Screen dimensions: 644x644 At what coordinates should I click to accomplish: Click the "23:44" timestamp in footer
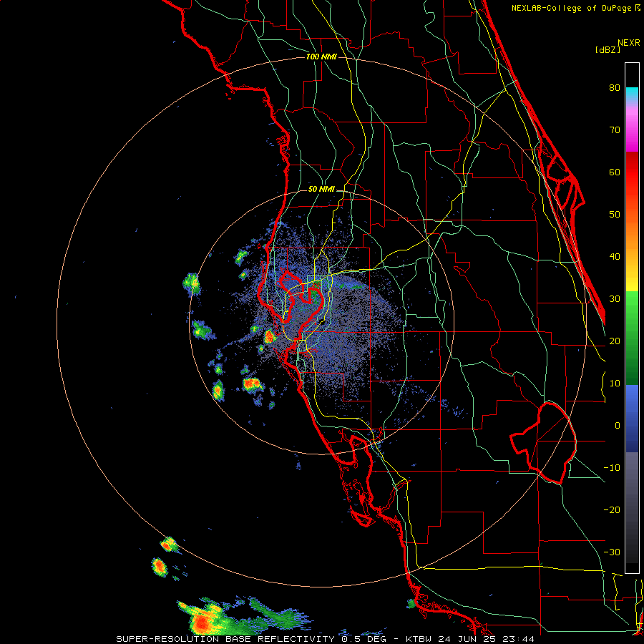[517, 639]
